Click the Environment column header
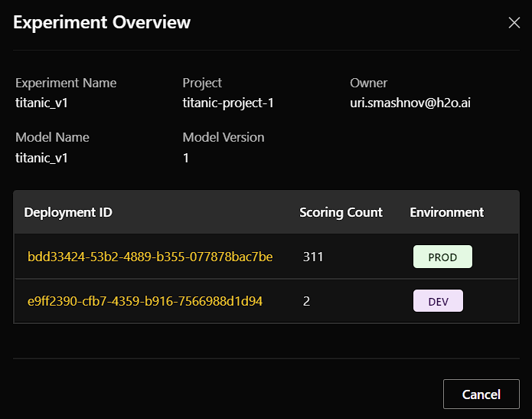 pos(446,212)
